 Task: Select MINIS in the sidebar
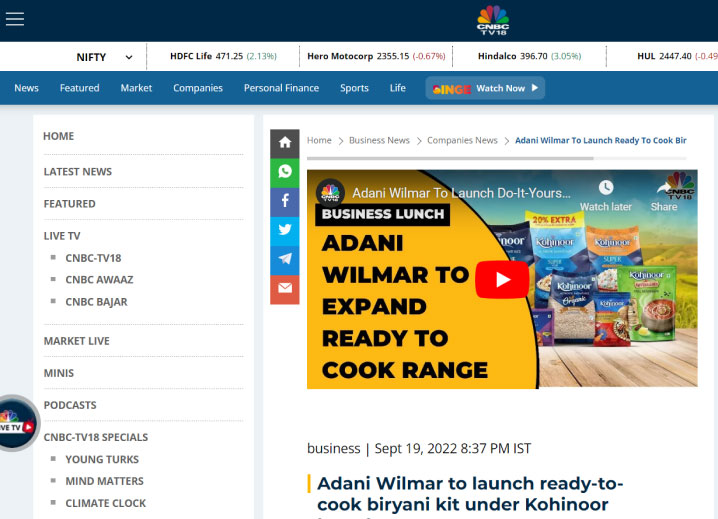click(59, 373)
